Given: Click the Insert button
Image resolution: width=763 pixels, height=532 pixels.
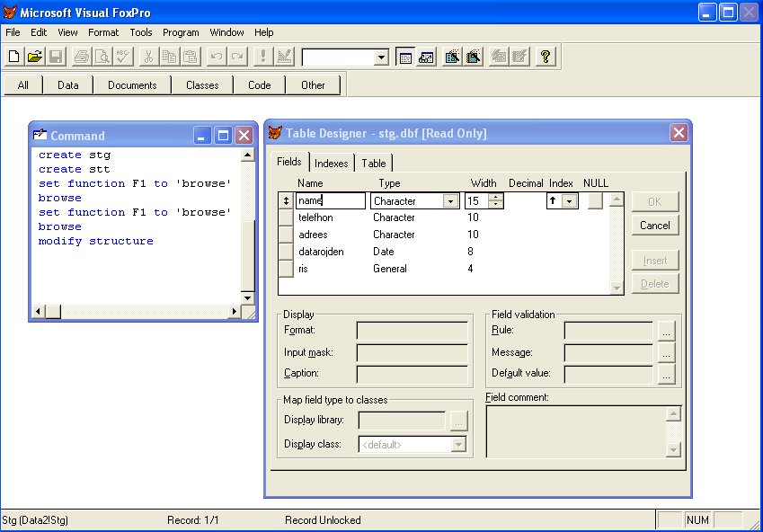Looking at the screenshot, I should click(x=655, y=261).
